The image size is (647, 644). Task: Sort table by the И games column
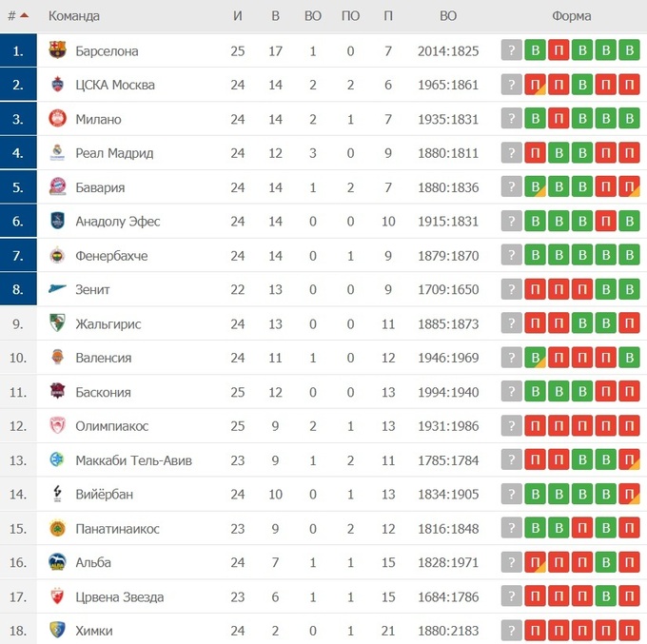(237, 15)
